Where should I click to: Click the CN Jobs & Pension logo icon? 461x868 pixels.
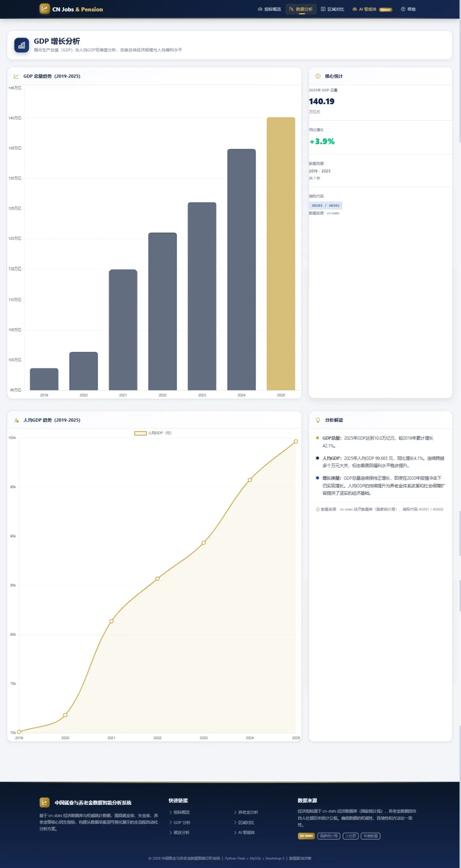point(44,9)
